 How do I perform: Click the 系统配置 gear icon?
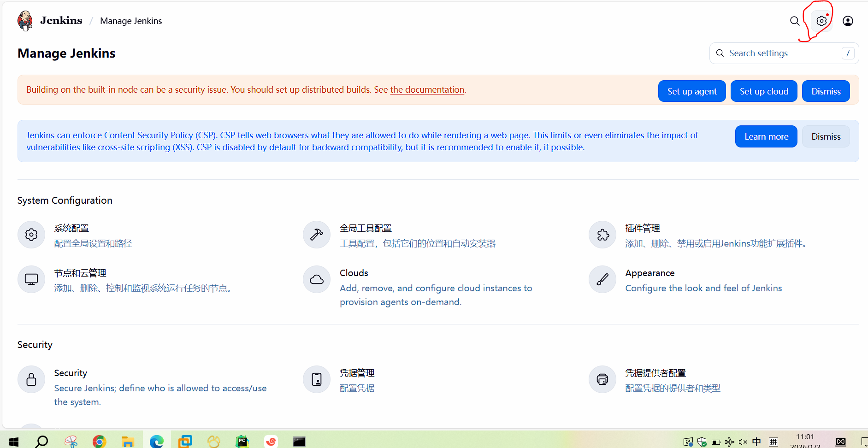[x=31, y=235]
